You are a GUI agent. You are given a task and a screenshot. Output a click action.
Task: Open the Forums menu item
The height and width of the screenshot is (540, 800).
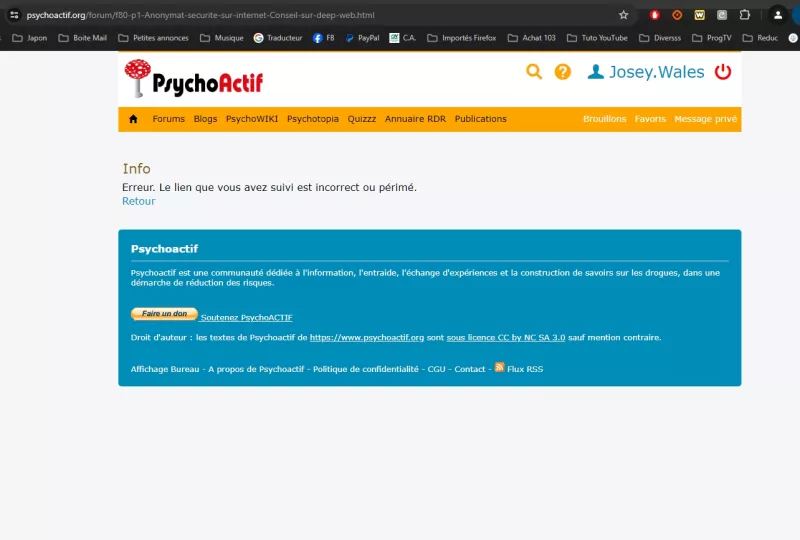tap(168, 119)
